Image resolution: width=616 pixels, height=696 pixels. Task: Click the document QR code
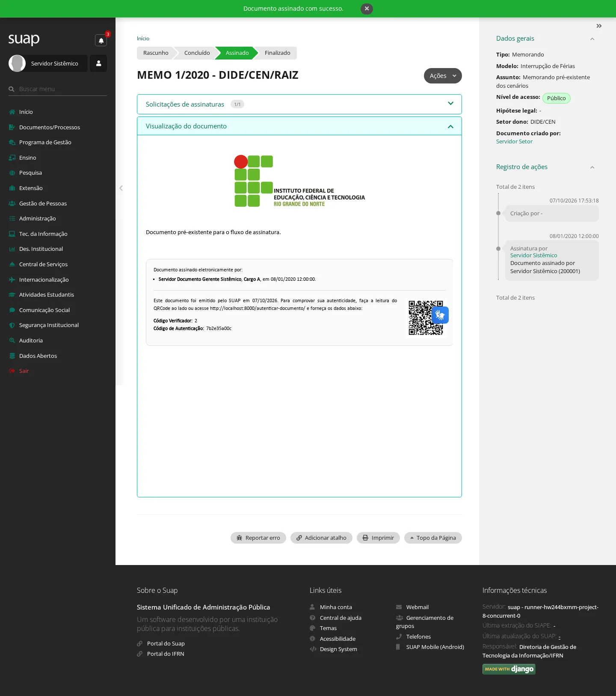tap(425, 318)
